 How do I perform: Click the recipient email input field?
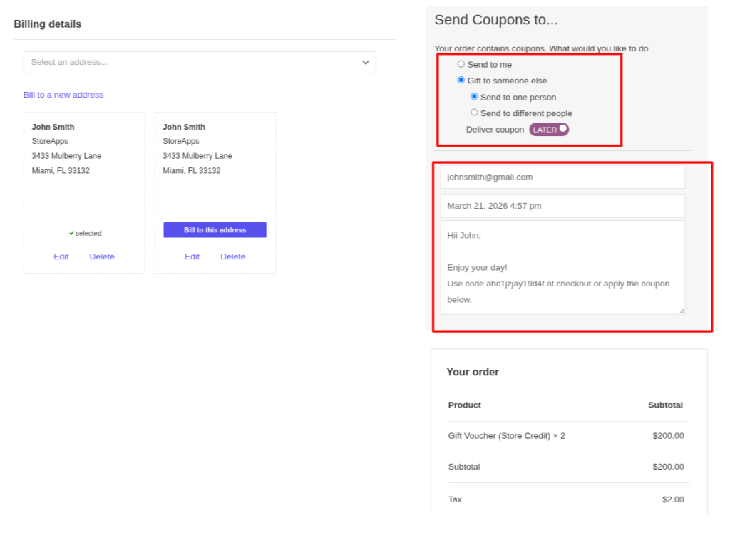[562, 177]
